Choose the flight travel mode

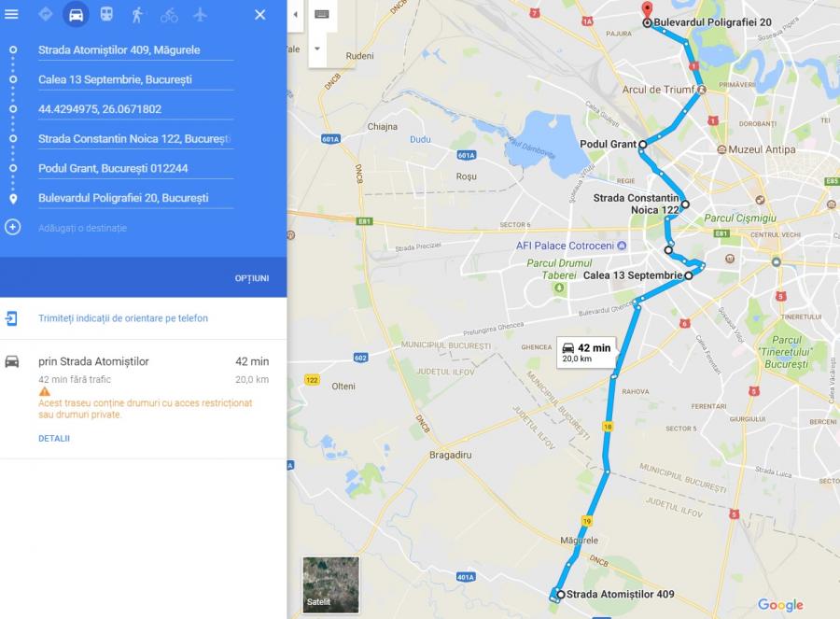(x=200, y=14)
